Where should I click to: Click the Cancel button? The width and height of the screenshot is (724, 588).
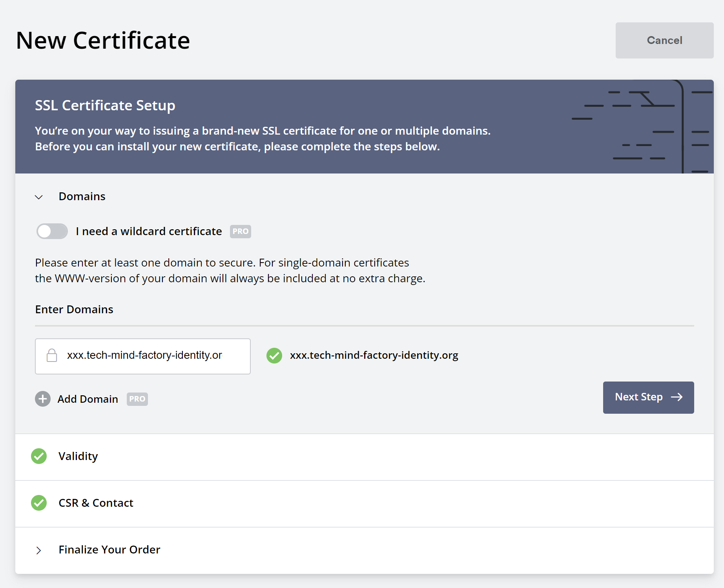pyautogui.click(x=664, y=40)
